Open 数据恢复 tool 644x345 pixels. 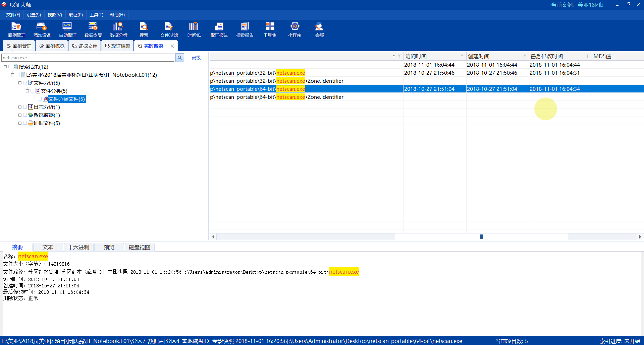pos(93,30)
